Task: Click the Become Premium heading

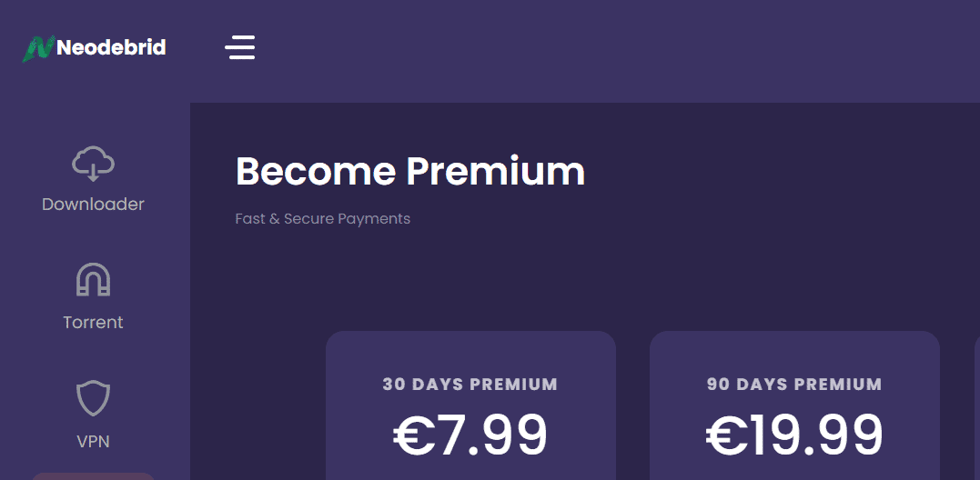Action: (410, 171)
